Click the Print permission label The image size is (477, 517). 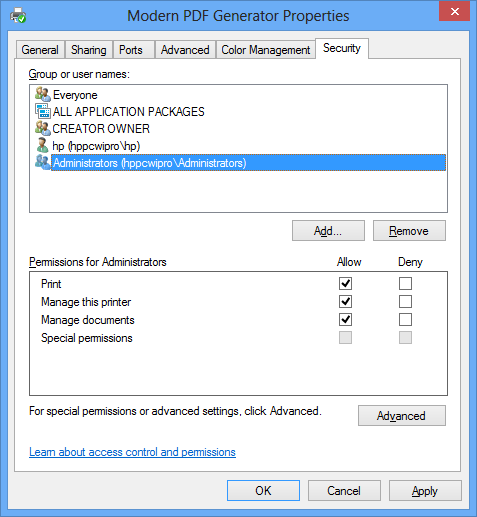(x=51, y=284)
